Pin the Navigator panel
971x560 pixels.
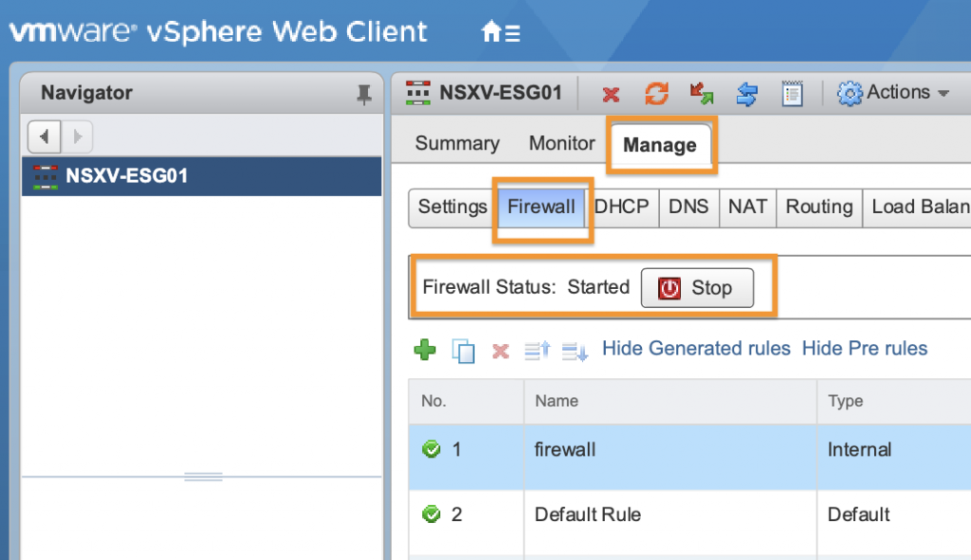point(363,94)
